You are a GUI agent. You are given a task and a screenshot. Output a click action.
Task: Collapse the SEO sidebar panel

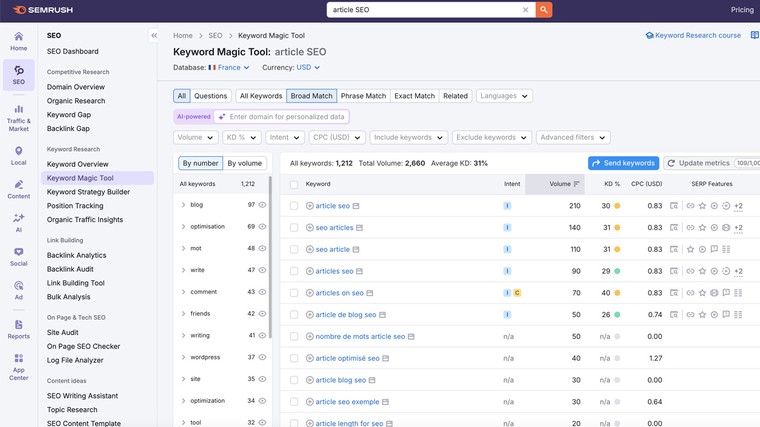coord(154,35)
